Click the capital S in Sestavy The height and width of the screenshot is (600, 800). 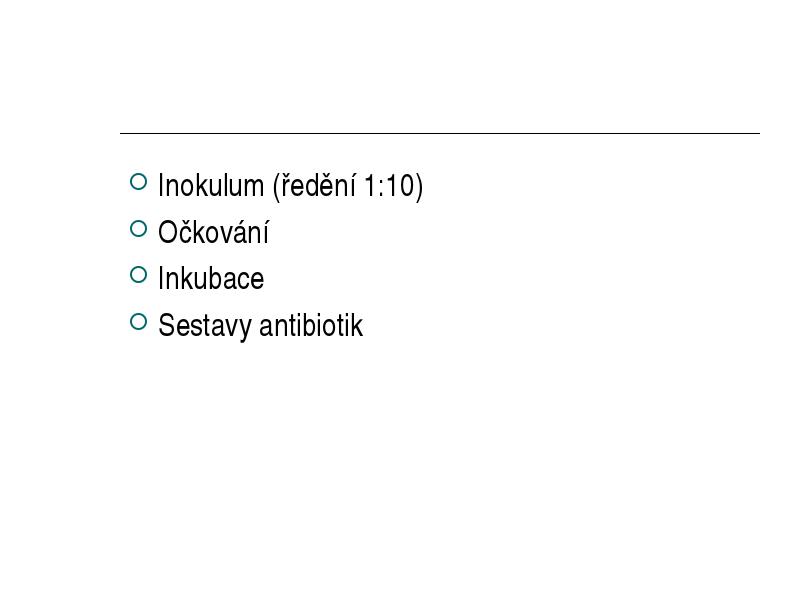(166, 326)
